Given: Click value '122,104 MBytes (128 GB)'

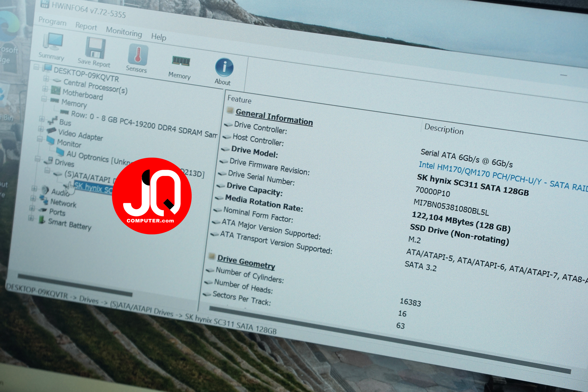Looking at the screenshot, I should point(461,222).
